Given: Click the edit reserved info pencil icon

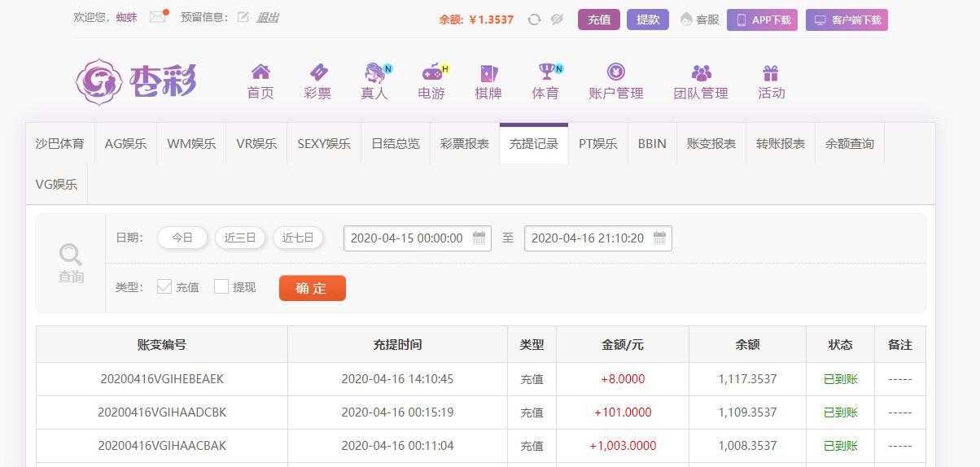Looking at the screenshot, I should [243, 17].
